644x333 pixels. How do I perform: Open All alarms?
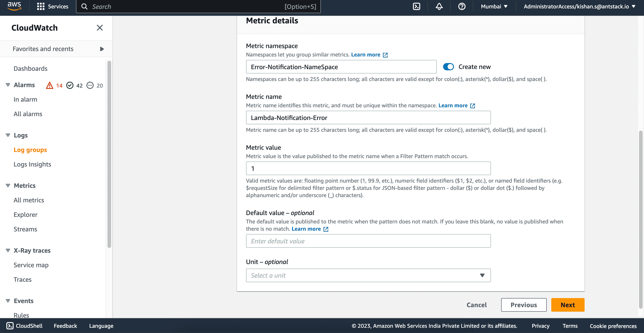(28, 114)
